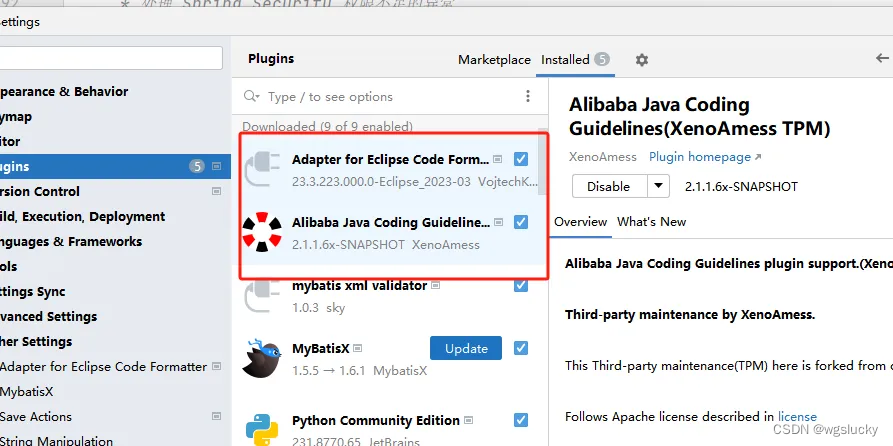893x446 pixels.
Task: Select the Adapter for Eclipse Code Formatter plugin row
Action: (x=390, y=170)
